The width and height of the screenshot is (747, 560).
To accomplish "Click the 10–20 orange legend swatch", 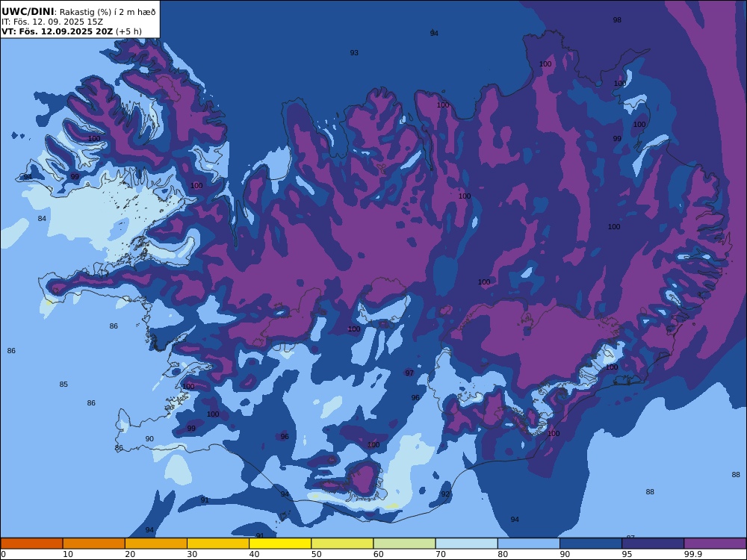I will coord(94,544).
